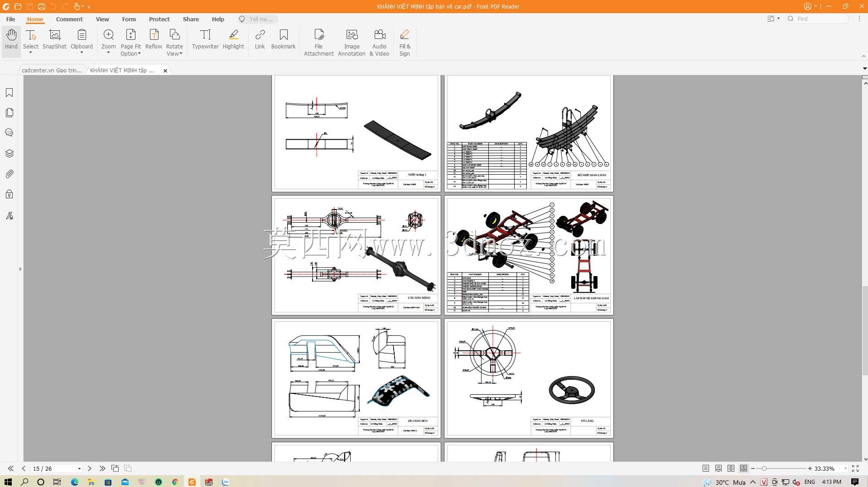Open the Windows notification center

coord(855,482)
